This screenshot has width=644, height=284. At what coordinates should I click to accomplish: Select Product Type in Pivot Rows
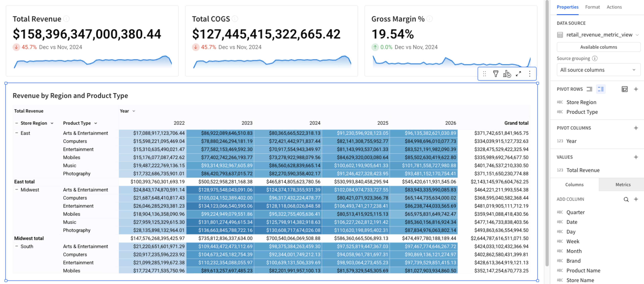tap(582, 112)
